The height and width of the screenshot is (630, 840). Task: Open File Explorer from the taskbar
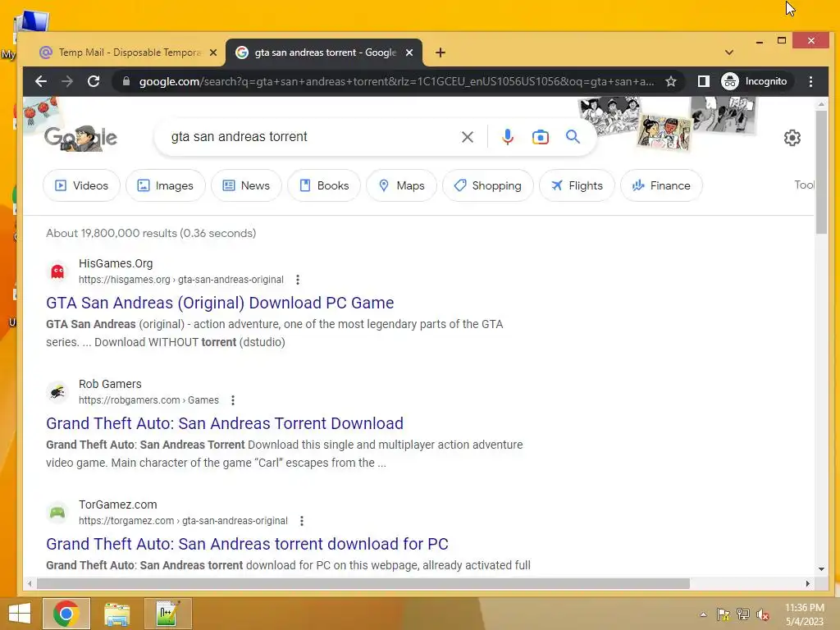(116, 614)
